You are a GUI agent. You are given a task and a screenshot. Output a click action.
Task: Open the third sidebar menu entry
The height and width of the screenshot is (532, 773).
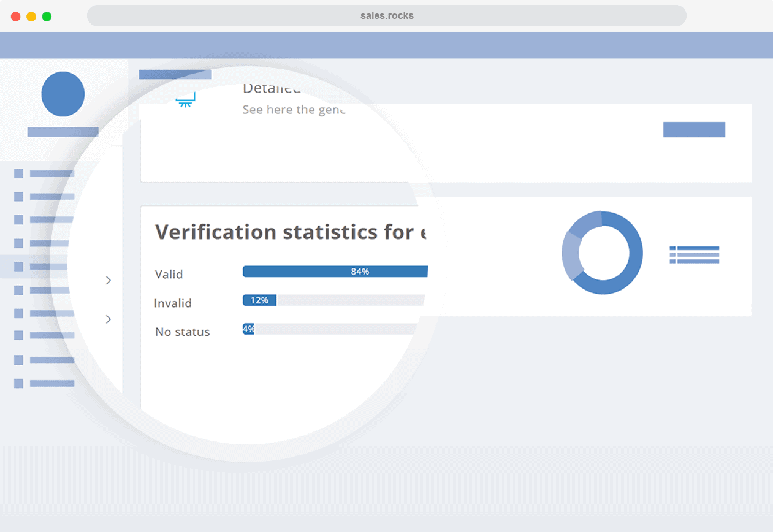click(51, 219)
